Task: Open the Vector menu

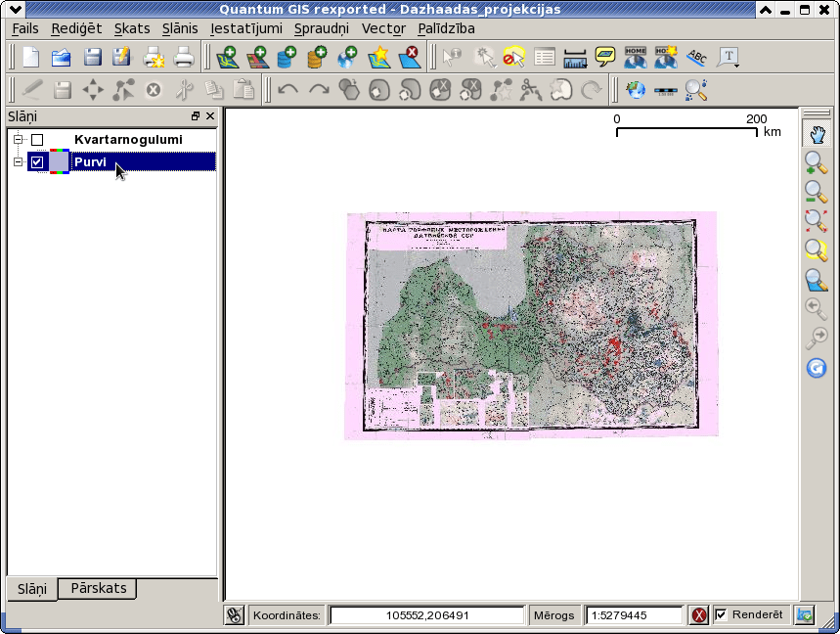Action: pyautogui.click(x=383, y=28)
